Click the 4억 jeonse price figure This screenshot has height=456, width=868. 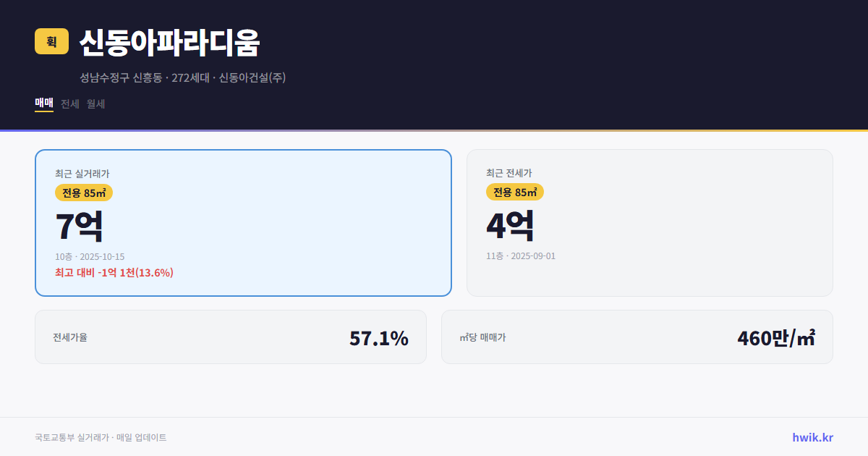[511, 224]
